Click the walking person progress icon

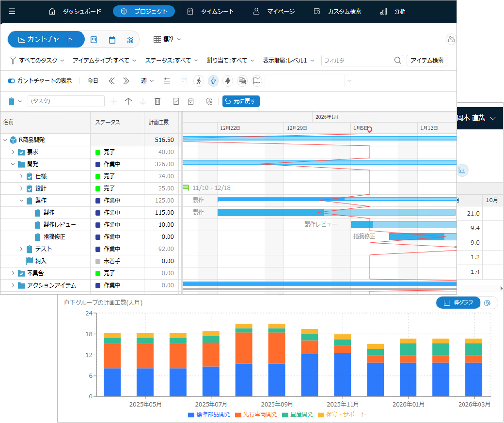[x=198, y=81]
